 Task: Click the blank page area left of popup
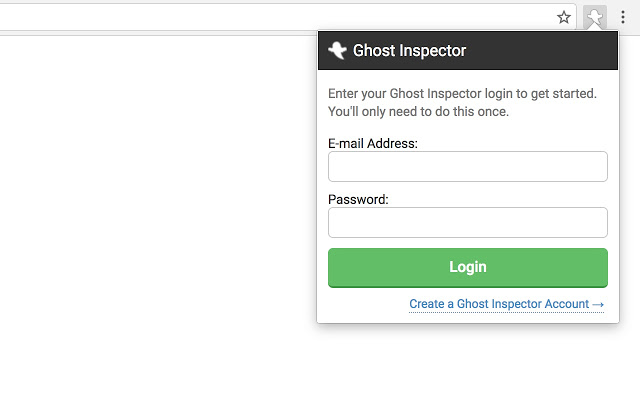[150, 200]
